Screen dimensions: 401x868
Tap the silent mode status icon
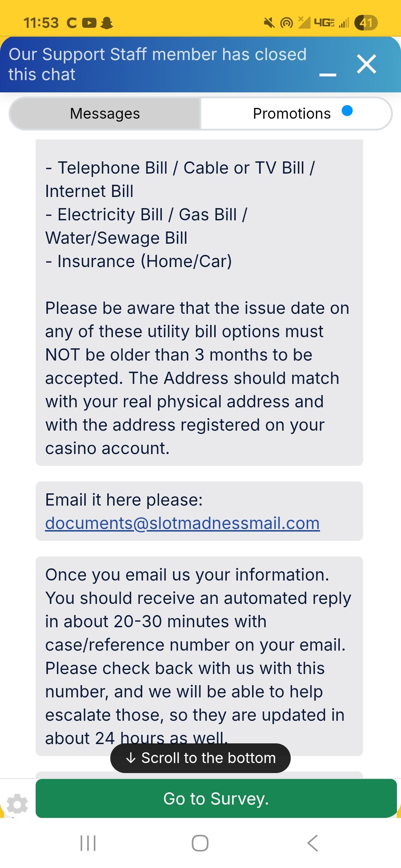[x=269, y=23]
